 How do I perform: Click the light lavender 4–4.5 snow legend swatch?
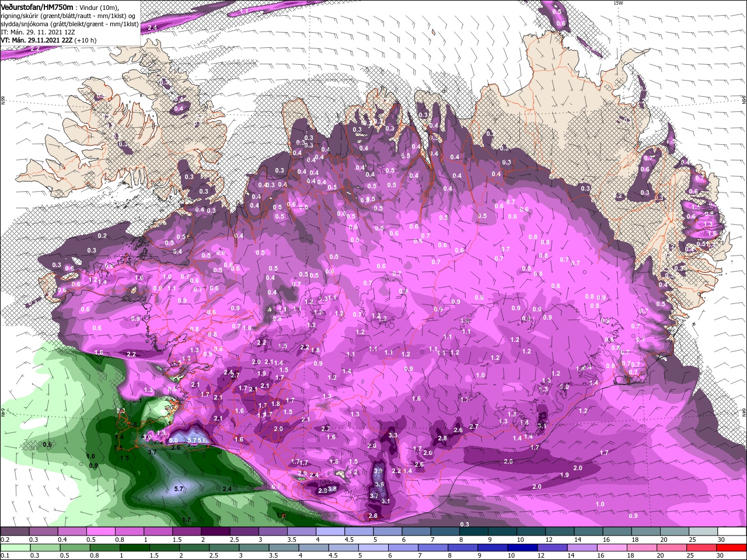point(330,531)
